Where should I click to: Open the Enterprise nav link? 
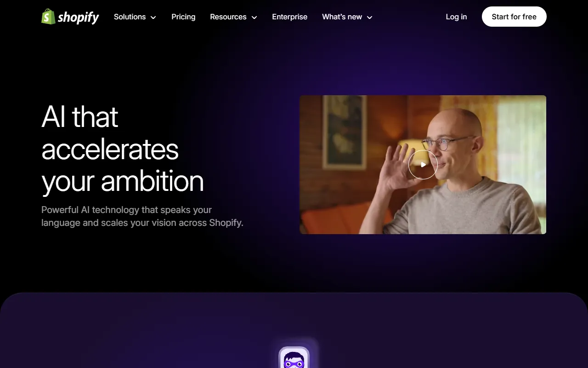click(289, 17)
